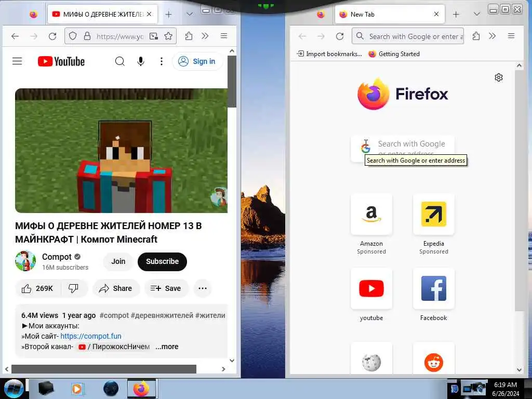Viewport: 532px width, 399px height.
Task: Open the YouTube hamburger guide menu
Action: pos(17,61)
